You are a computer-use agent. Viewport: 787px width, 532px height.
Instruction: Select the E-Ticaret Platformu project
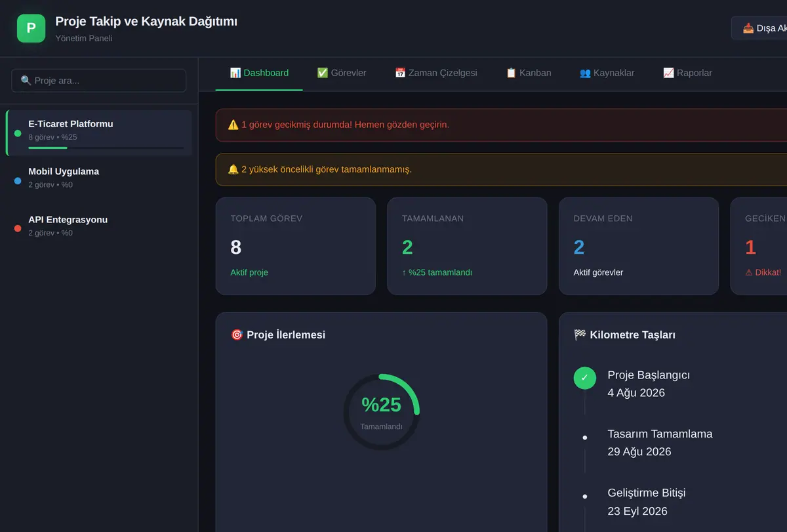[99, 133]
